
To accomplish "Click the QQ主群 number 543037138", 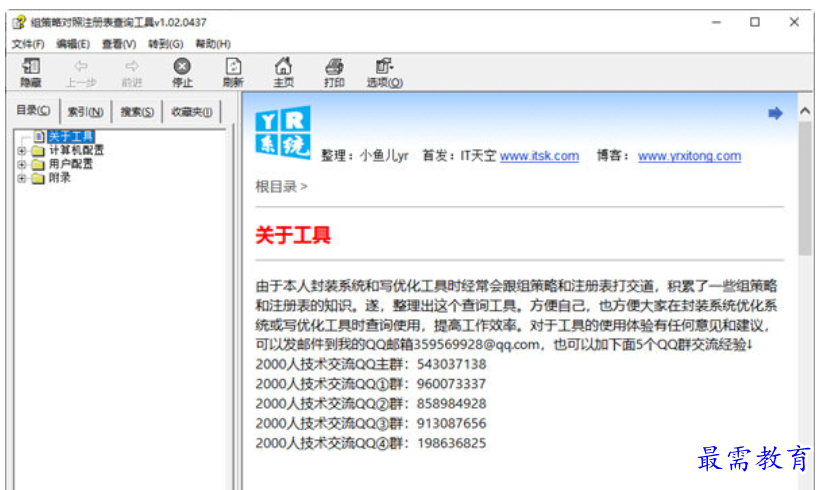I will coord(451,364).
